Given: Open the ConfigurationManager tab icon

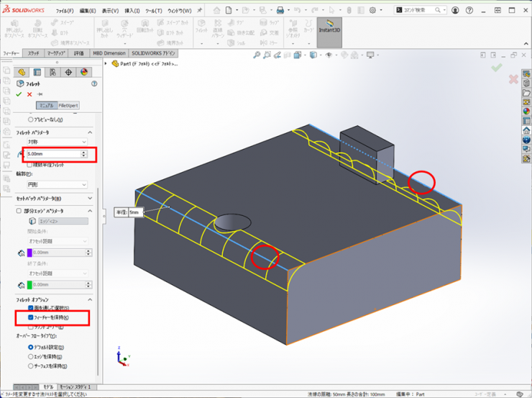Looking at the screenshot, I should coord(53,72).
